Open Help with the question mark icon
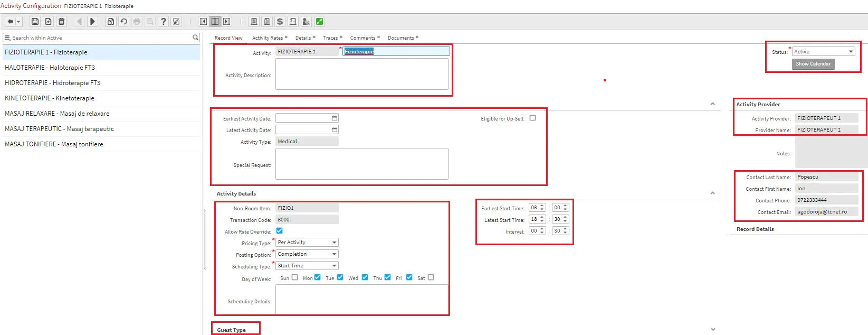The image size is (868, 335). (164, 22)
